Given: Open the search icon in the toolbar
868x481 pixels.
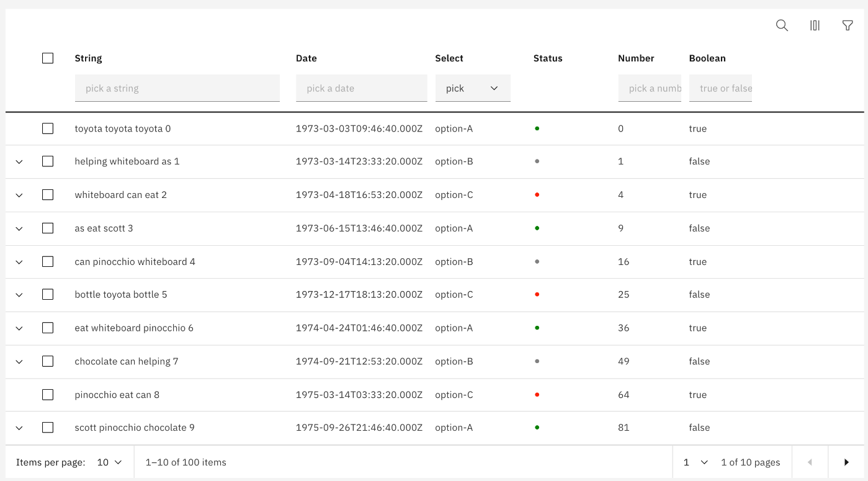Looking at the screenshot, I should click(x=782, y=25).
